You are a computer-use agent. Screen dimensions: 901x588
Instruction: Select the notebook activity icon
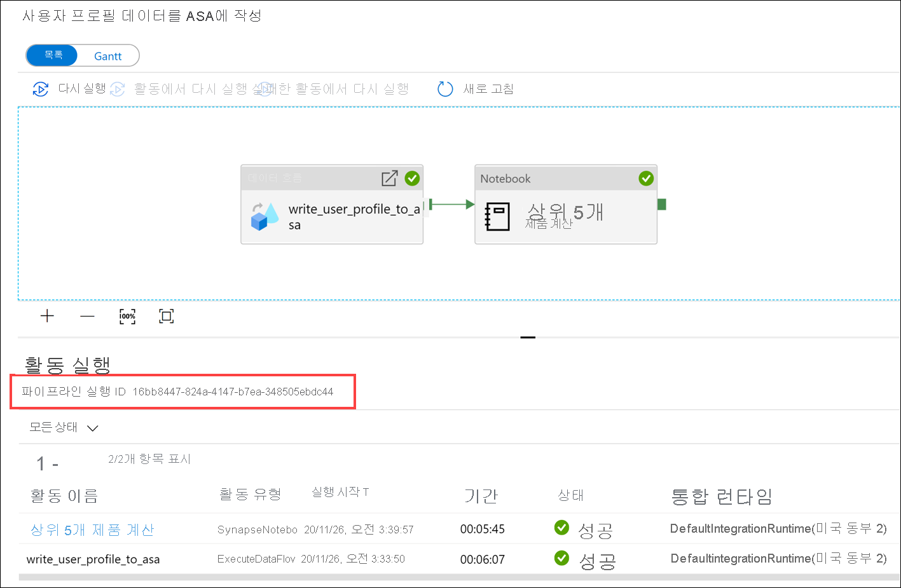coord(497,216)
